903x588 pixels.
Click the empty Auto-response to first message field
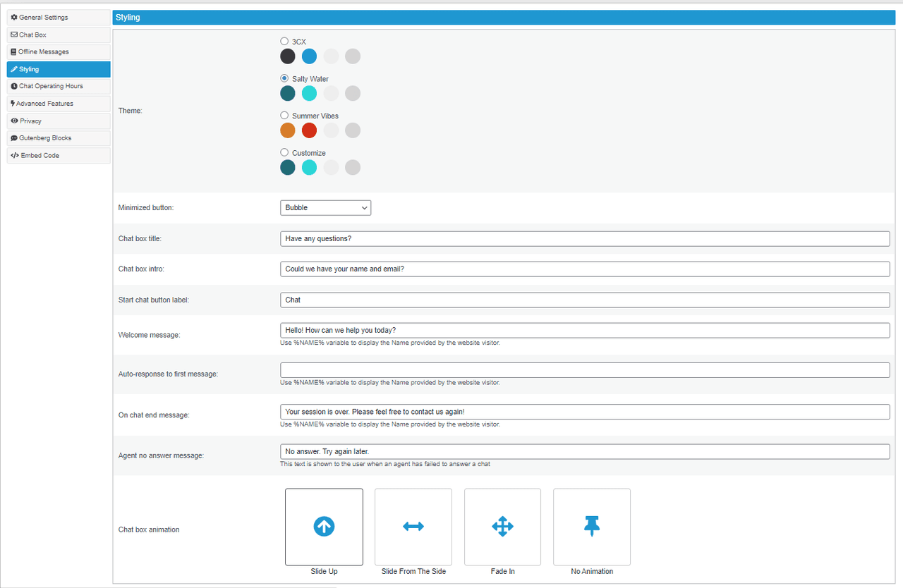585,370
